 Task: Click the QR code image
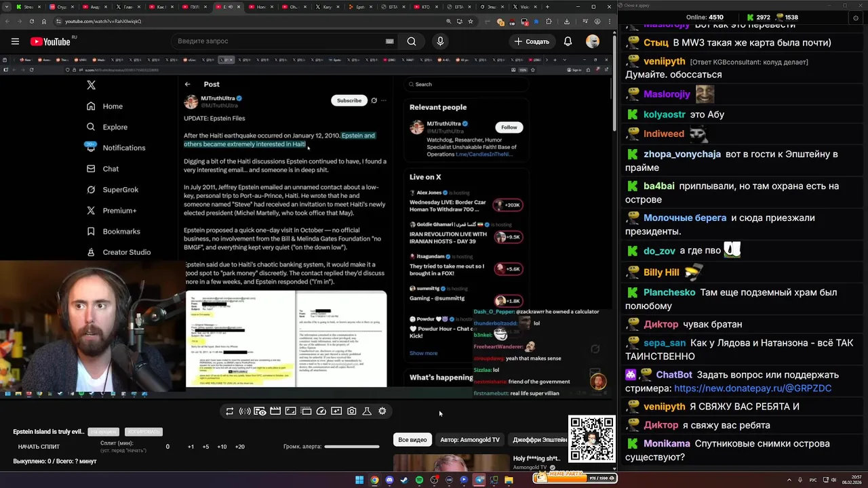coord(591,439)
